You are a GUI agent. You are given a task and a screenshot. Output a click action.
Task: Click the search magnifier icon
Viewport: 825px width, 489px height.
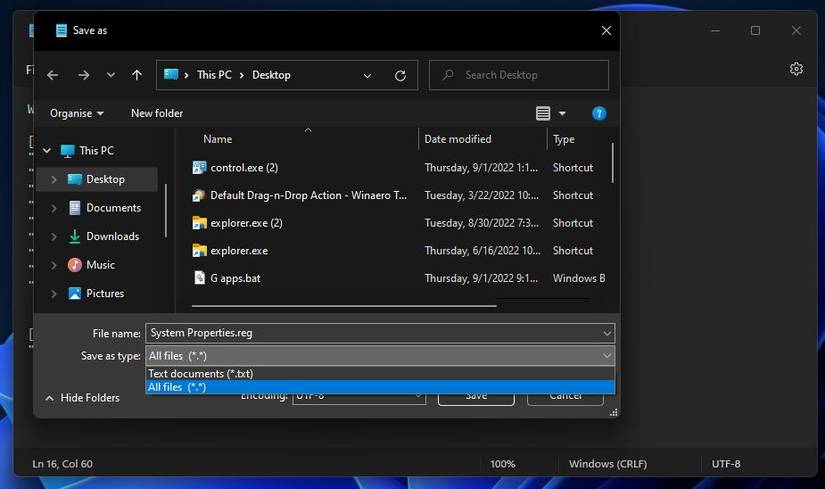click(x=448, y=75)
